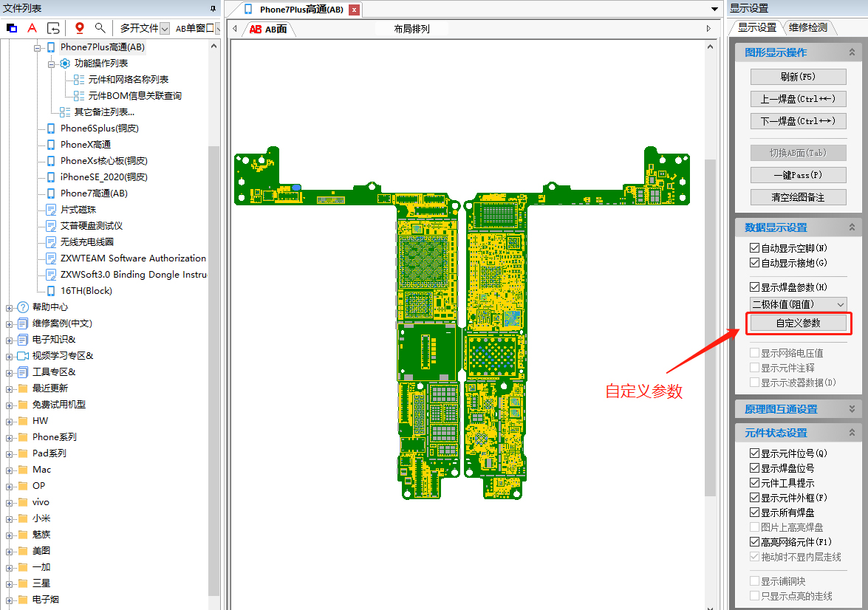Click the red letter A toolbar icon
Viewport: 868px width, 610px height.
pos(32,28)
